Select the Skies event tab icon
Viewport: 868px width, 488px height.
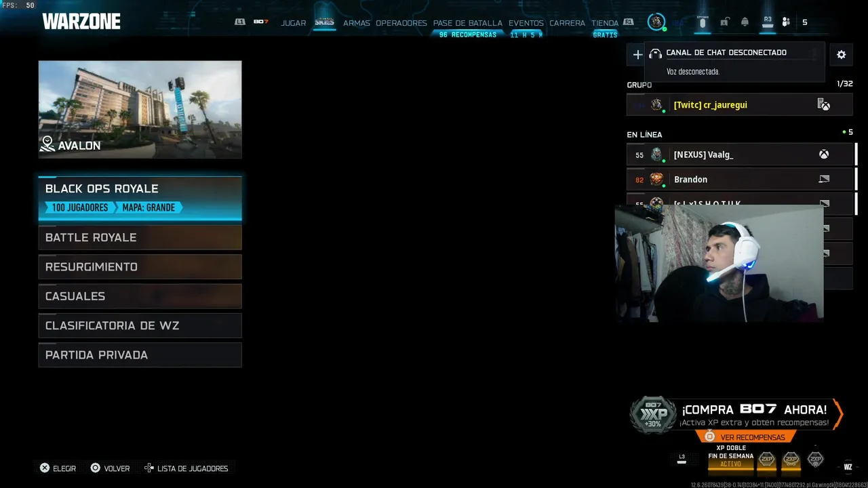coord(324,22)
